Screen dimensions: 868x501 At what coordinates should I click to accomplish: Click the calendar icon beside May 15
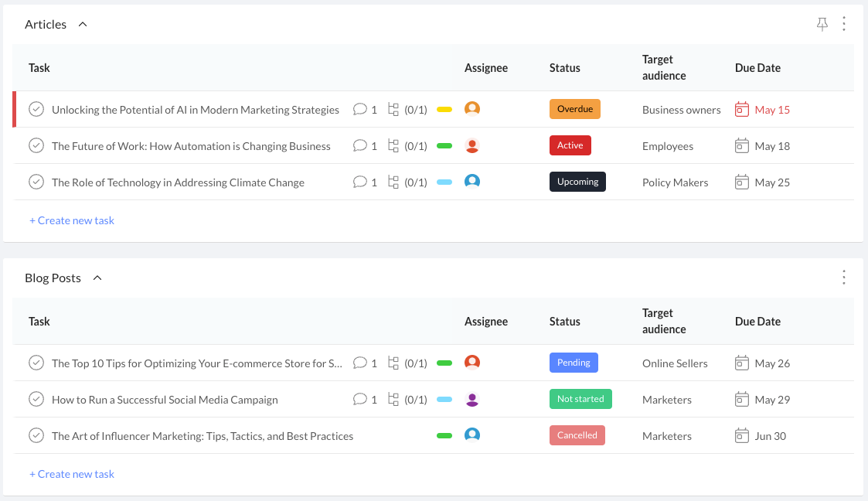pos(742,110)
